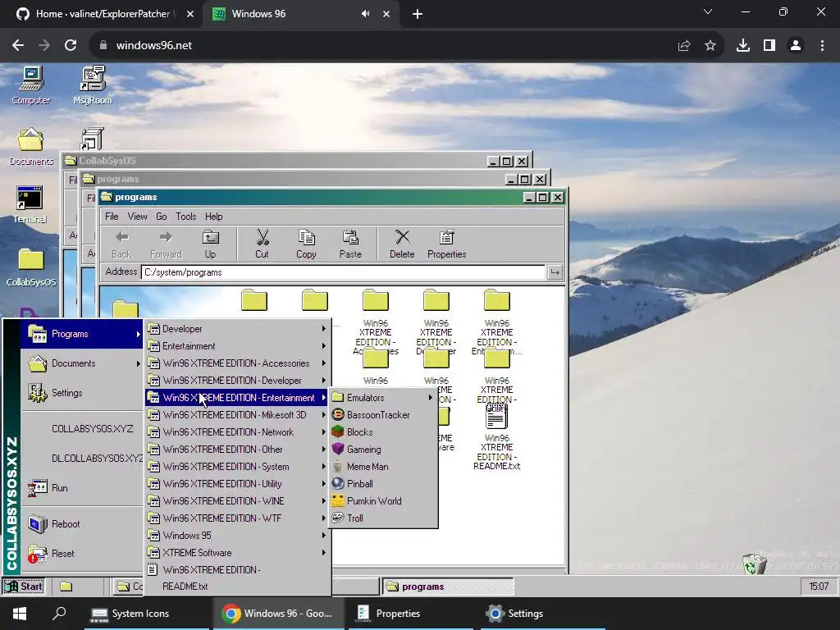Expand Win96 XTREME EDITION - Developer submenu
The height and width of the screenshot is (630, 840).
pyautogui.click(x=237, y=380)
